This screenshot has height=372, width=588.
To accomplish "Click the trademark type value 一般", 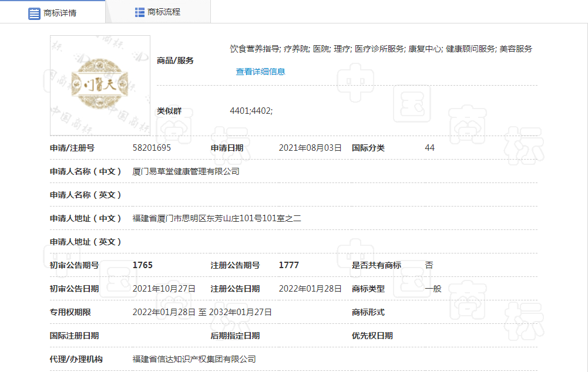I will tap(433, 289).
